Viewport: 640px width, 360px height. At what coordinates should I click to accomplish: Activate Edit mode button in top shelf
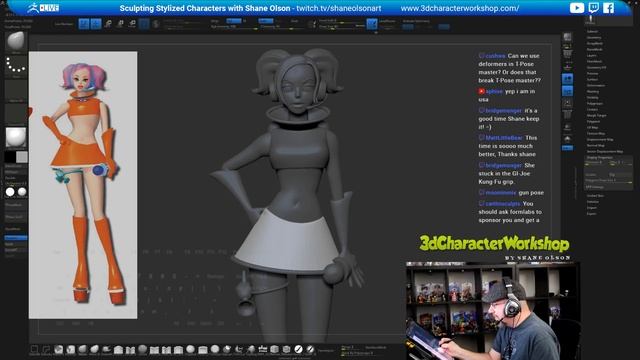84,24
